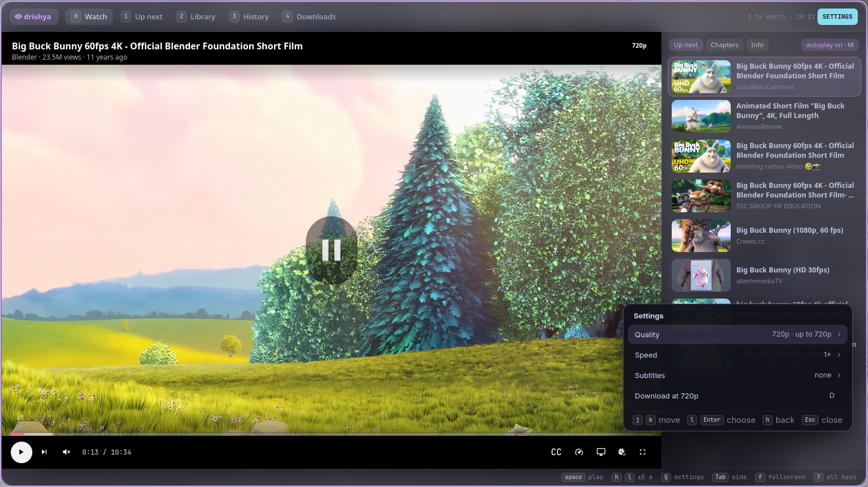Open the settings gear icon in player
The width and height of the screenshot is (868, 487).
(x=622, y=452)
